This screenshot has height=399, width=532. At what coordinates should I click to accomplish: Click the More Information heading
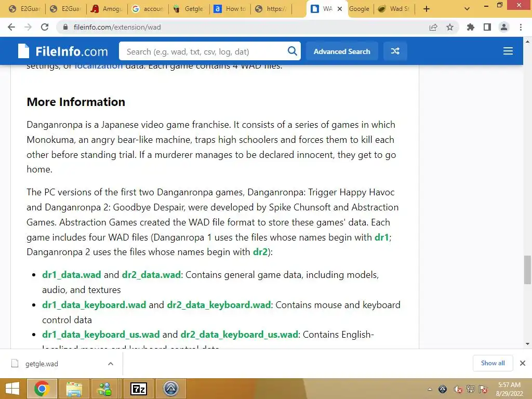point(76,102)
